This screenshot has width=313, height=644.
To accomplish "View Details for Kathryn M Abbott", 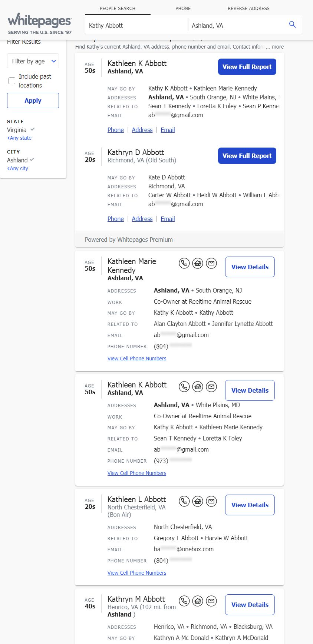I will (250, 605).
